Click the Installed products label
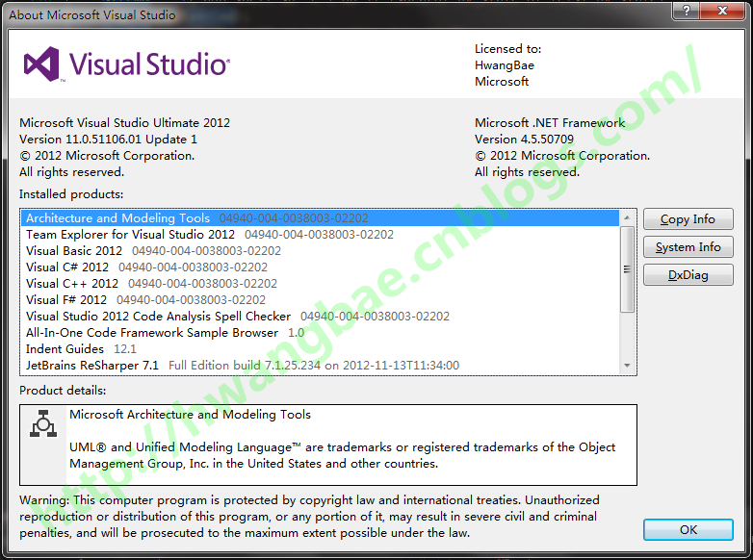The image size is (753, 560). pyautogui.click(x=71, y=193)
